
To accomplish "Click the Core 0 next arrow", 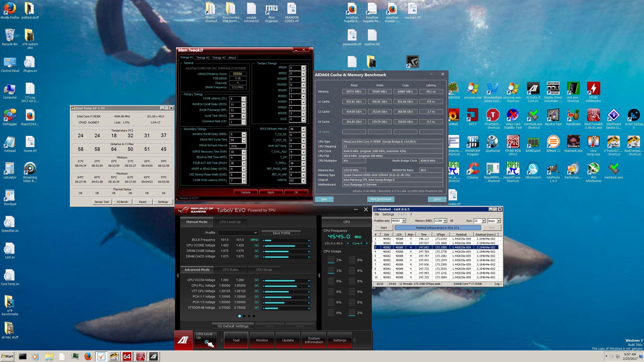I will (x=367, y=243).
